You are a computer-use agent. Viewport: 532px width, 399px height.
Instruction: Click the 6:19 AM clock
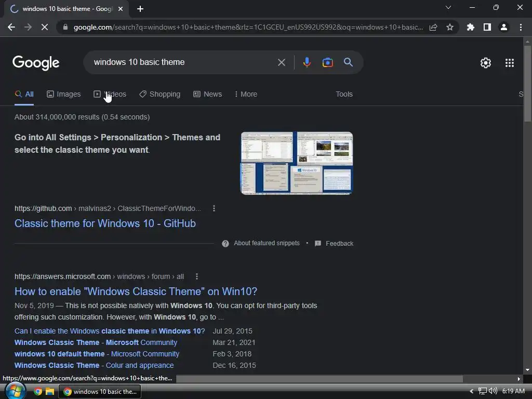point(513,391)
